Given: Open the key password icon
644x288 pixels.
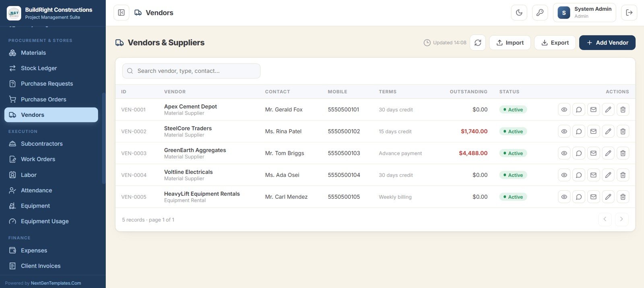Looking at the screenshot, I should coord(540,12).
